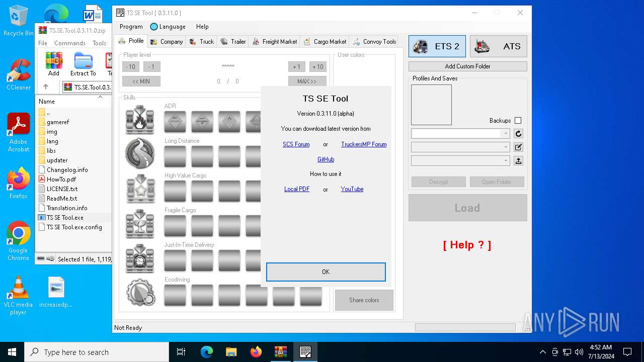Click OK in the about dialog
The height and width of the screenshot is (362, 644).
click(x=326, y=272)
